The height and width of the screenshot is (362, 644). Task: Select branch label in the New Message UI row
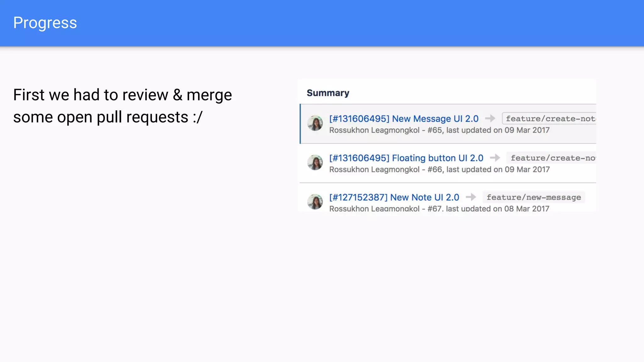click(x=549, y=118)
